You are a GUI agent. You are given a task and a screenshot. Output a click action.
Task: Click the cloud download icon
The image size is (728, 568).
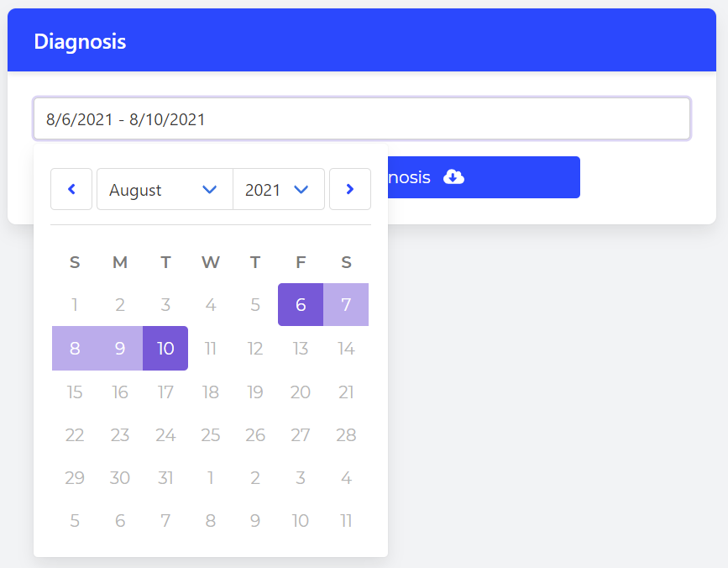tap(453, 177)
